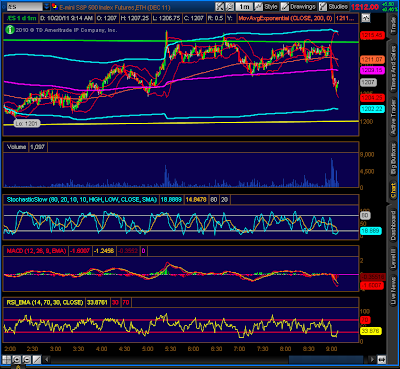
Task: Click the 1m timeframe button
Action: 244,6
